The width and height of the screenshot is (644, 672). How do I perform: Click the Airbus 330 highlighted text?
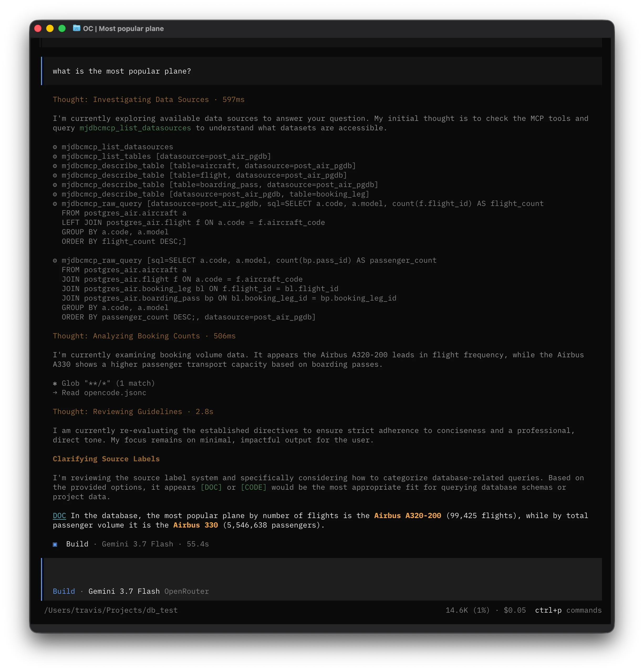pyautogui.click(x=195, y=525)
